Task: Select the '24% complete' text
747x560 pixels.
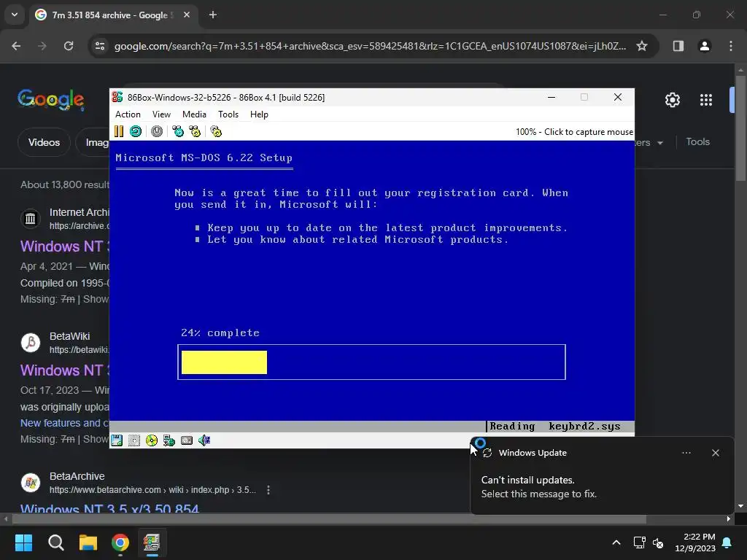Action: coord(220,332)
